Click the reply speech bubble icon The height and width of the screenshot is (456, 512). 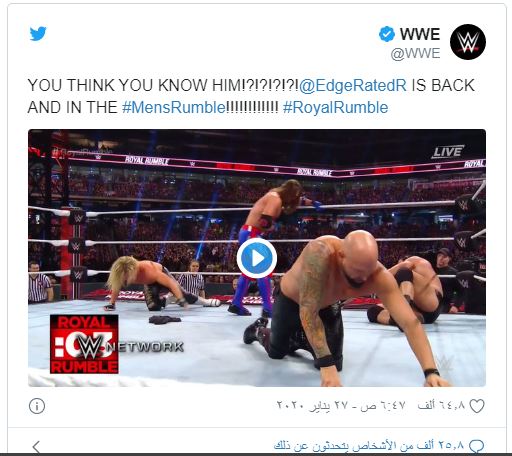pyautogui.click(x=477, y=446)
